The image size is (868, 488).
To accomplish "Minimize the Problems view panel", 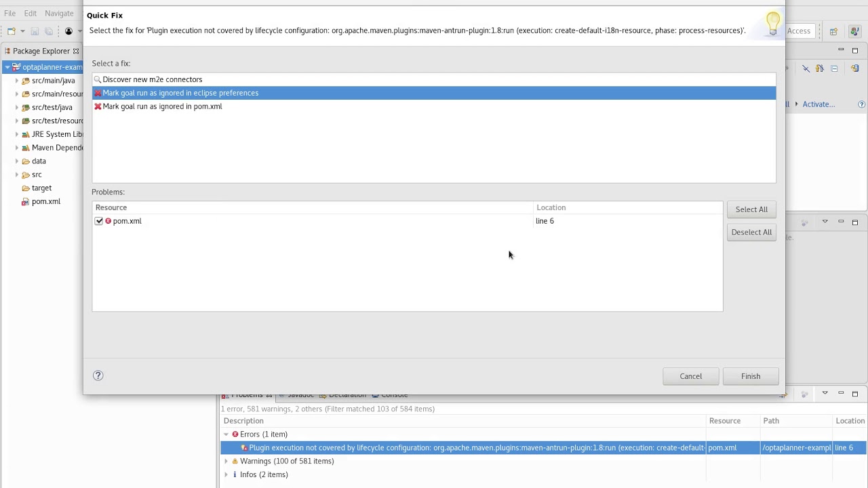I will pyautogui.click(x=841, y=393).
